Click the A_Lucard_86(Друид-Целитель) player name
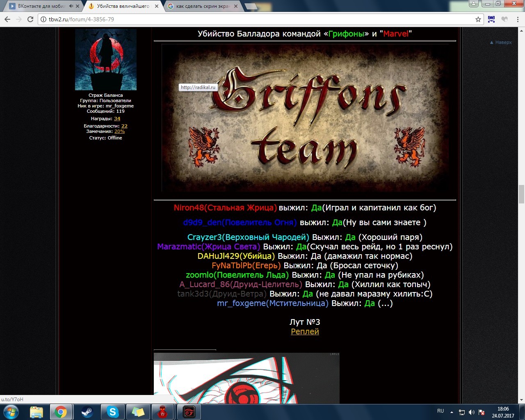Screen dimensions: 525x420 pos(241,284)
